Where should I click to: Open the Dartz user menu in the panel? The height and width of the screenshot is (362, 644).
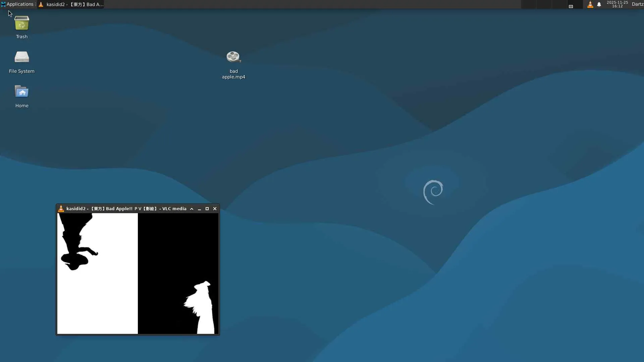pyautogui.click(x=637, y=4)
